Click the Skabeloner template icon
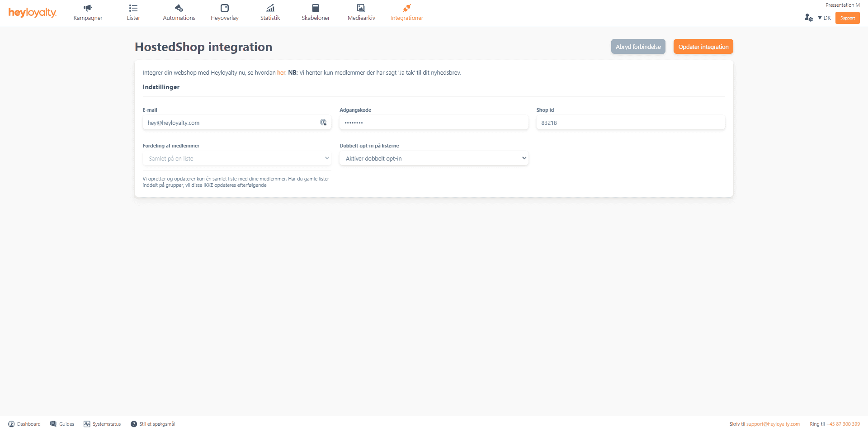868x432 pixels. pyautogui.click(x=316, y=8)
